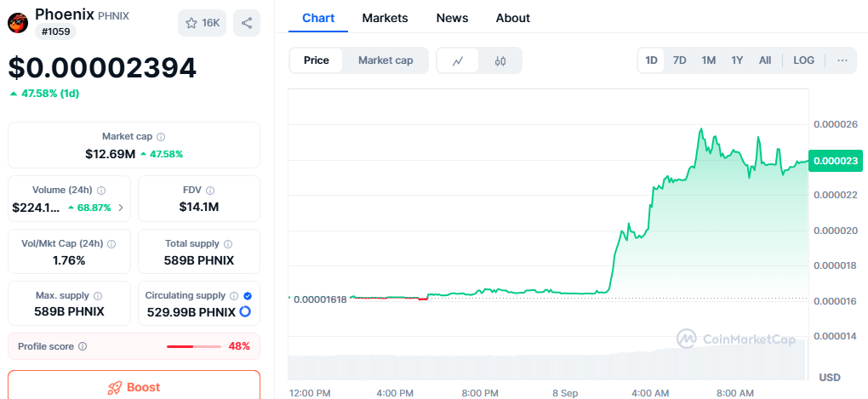Image resolution: width=868 pixels, height=399 pixels.
Task: Click the green 0.000023 current price label
Action: (x=836, y=161)
